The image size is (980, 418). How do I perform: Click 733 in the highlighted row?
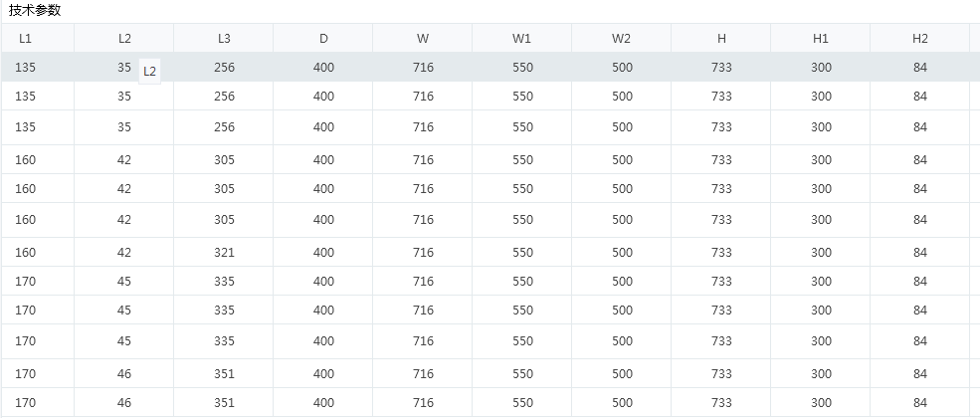click(721, 68)
